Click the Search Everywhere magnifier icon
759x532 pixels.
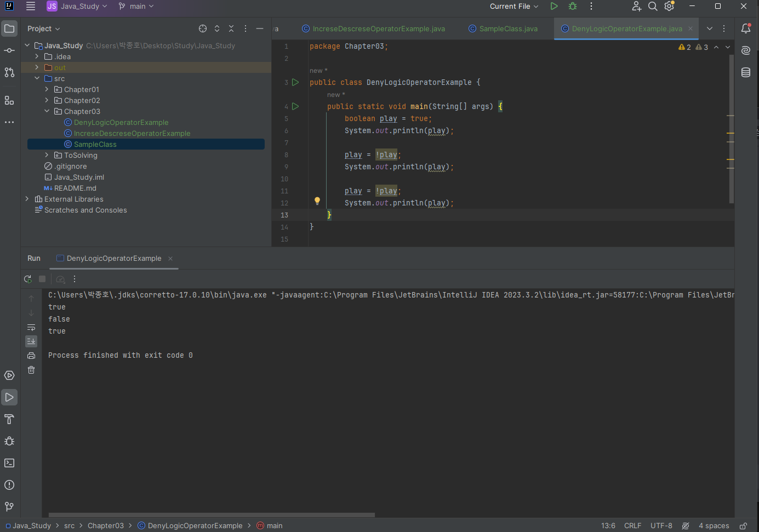tap(653, 6)
